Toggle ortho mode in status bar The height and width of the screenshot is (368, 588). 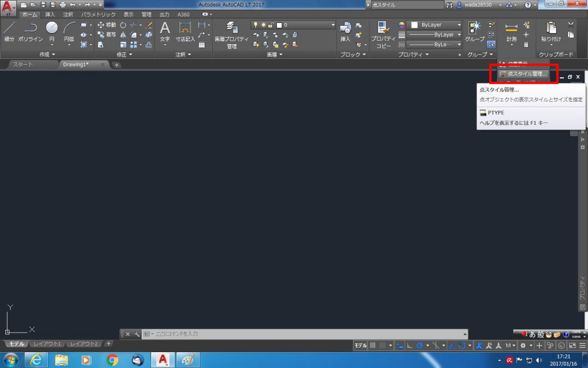click(410, 346)
